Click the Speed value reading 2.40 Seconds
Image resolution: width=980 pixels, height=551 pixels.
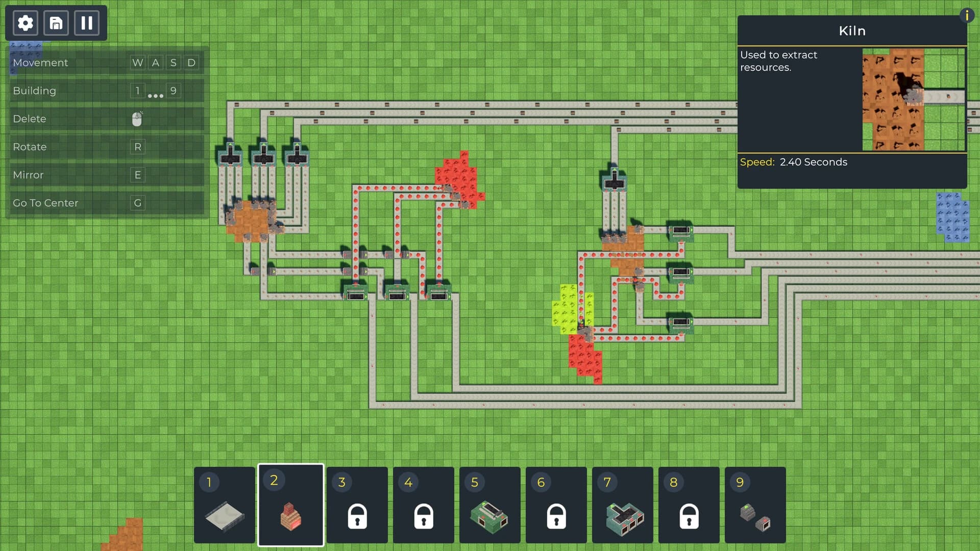coord(814,162)
